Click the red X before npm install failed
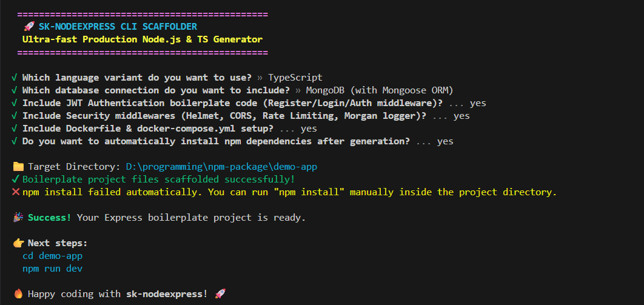Viewport: 644px width, 305px height. [16, 192]
